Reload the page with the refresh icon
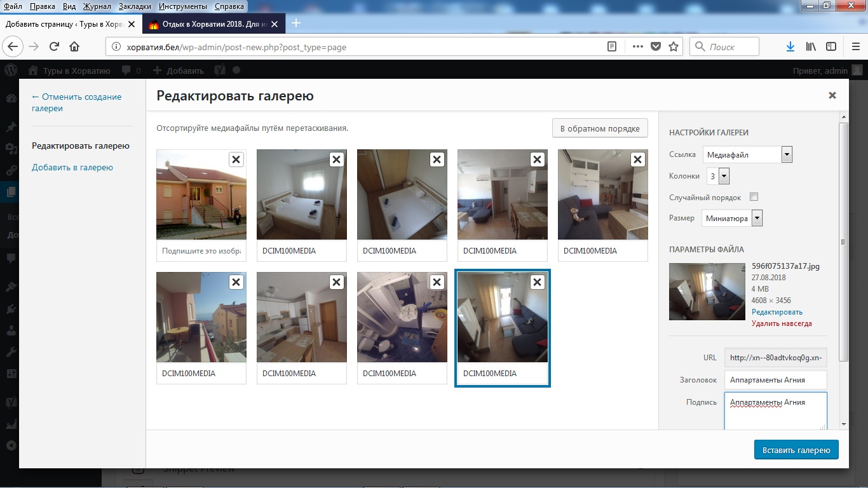The image size is (868, 488). click(x=54, y=46)
